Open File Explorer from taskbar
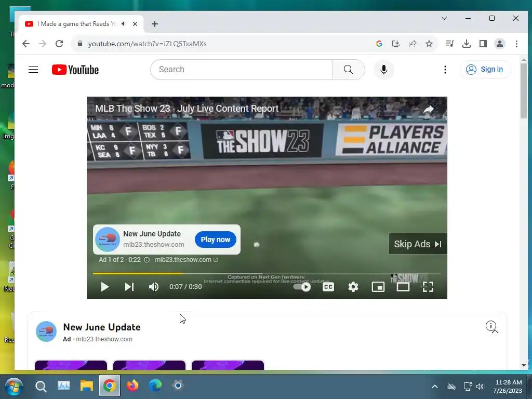Screen dimensions: 532x399 pyautogui.click(x=87, y=386)
